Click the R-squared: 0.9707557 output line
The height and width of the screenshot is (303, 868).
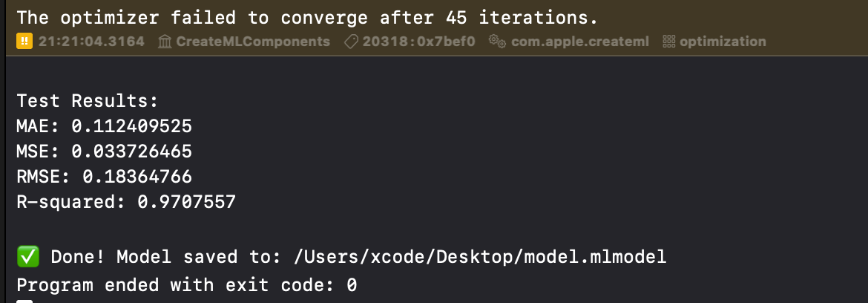[x=126, y=202]
